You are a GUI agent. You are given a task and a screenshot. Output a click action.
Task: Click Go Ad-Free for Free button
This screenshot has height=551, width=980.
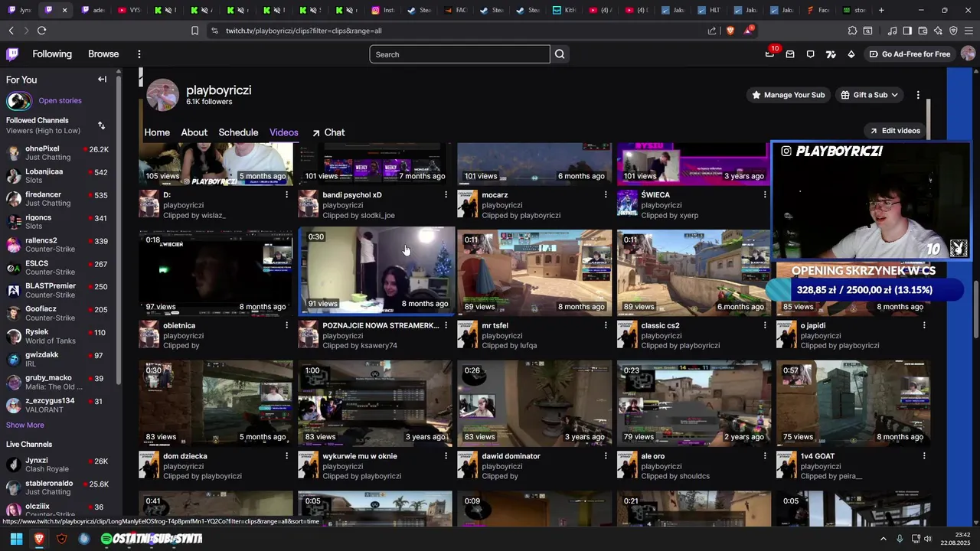910,54
